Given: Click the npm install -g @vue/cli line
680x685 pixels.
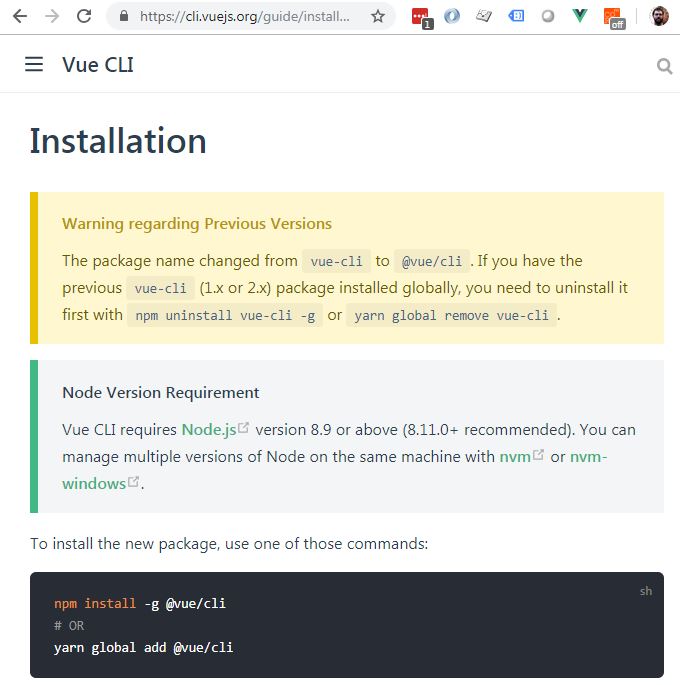Looking at the screenshot, I should [140, 603].
